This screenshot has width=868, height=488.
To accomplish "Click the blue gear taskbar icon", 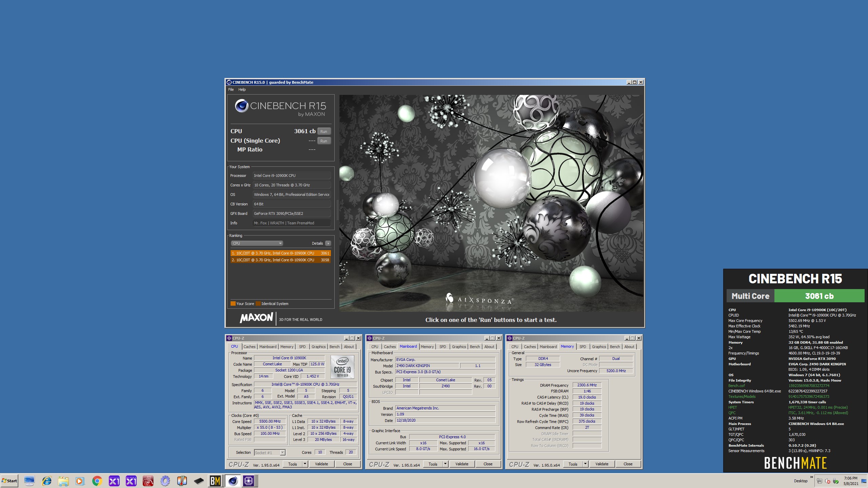I will tap(165, 481).
